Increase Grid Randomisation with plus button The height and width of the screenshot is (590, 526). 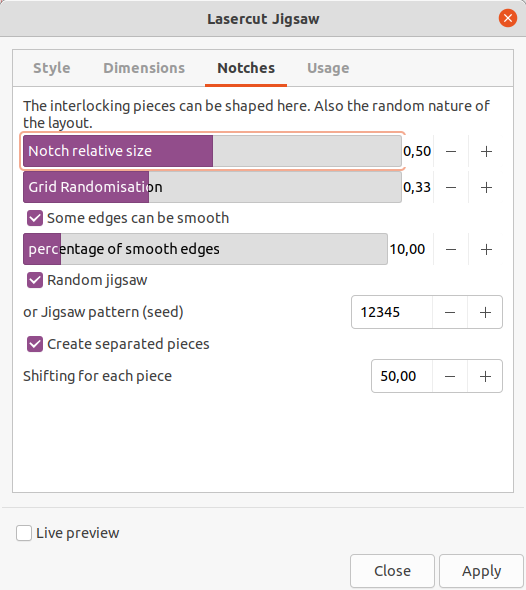(x=486, y=187)
